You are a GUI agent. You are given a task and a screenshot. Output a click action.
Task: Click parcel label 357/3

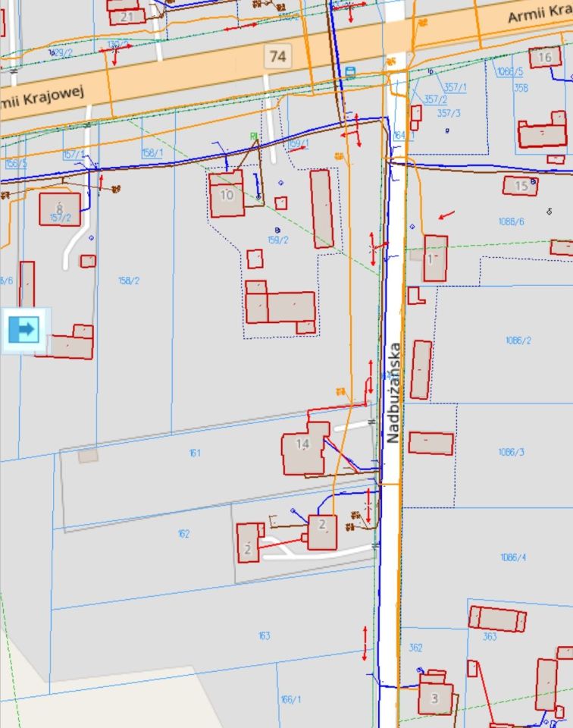[x=449, y=113]
